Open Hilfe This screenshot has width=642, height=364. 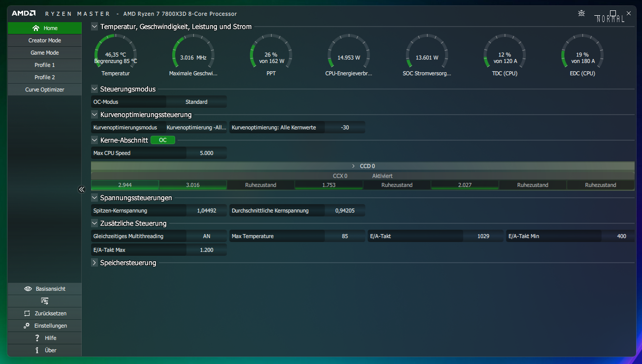[45, 338]
